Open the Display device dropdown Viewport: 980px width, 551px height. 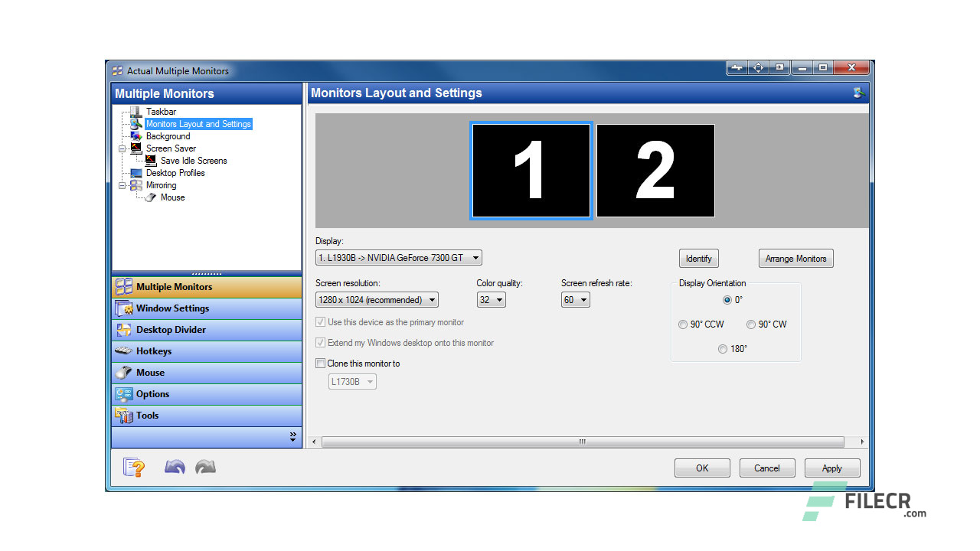[399, 258]
